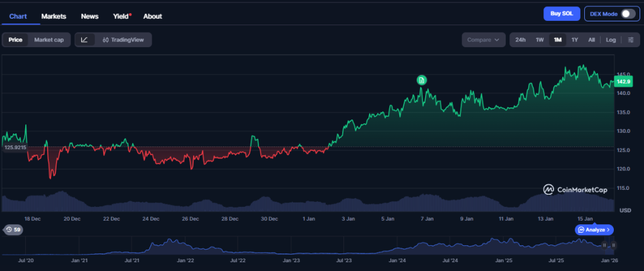Screen dimensions: 644x271
Task: Set chart range to 1M
Action: tap(557, 40)
